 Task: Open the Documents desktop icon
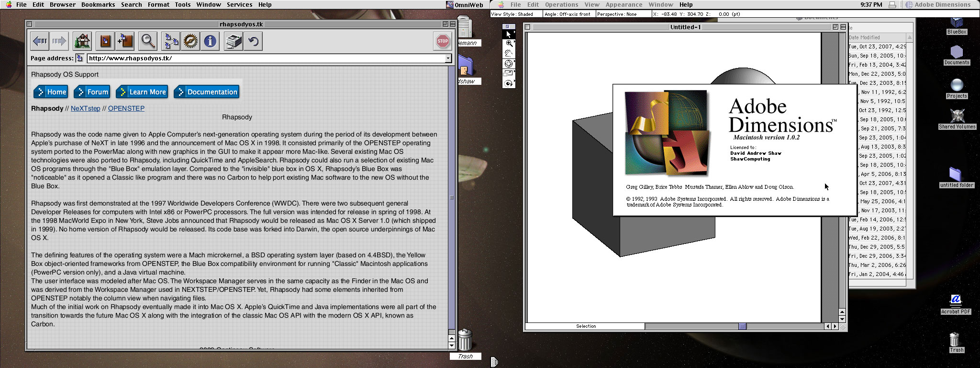pos(957,55)
